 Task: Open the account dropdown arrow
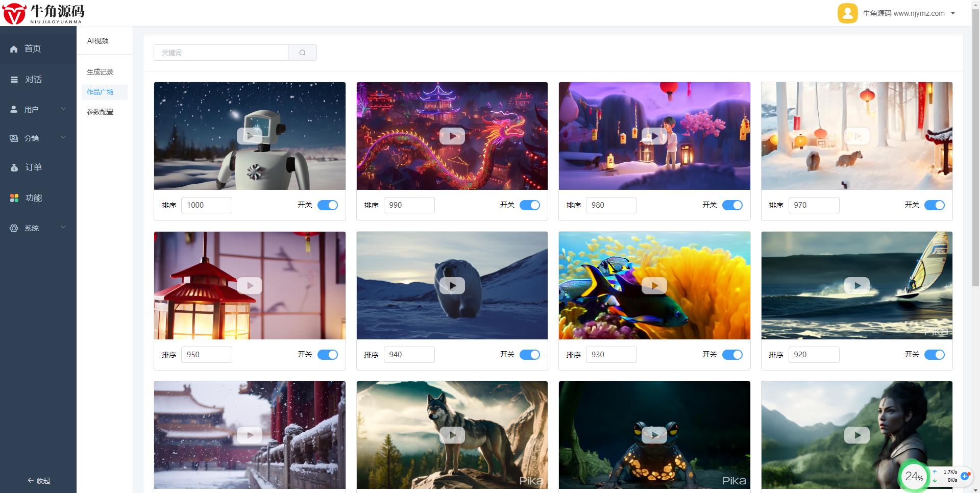pyautogui.click(x=953, y=14)
